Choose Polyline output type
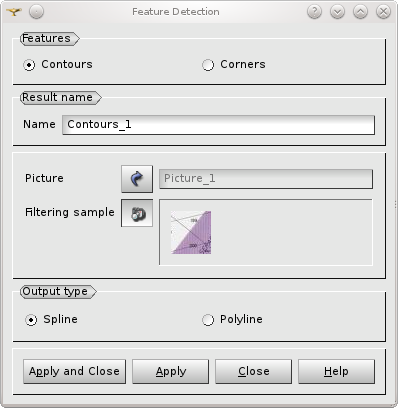 click(232, 320)
